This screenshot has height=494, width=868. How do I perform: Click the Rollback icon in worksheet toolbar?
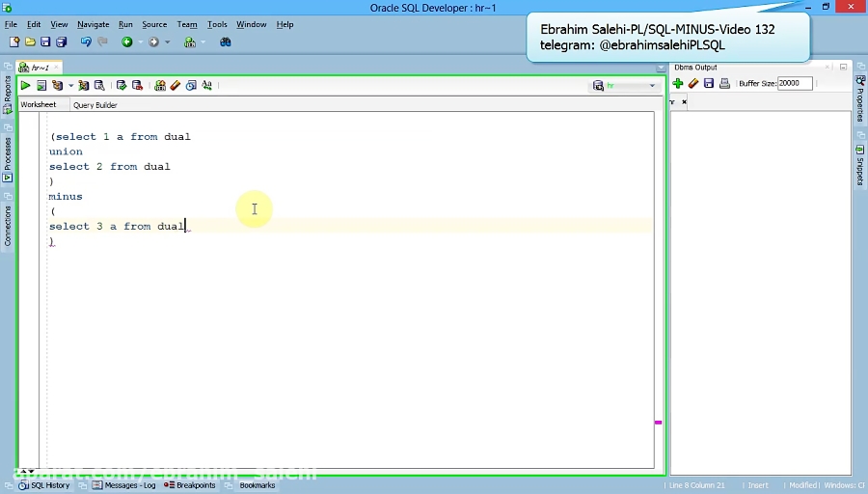coord(137,86)
